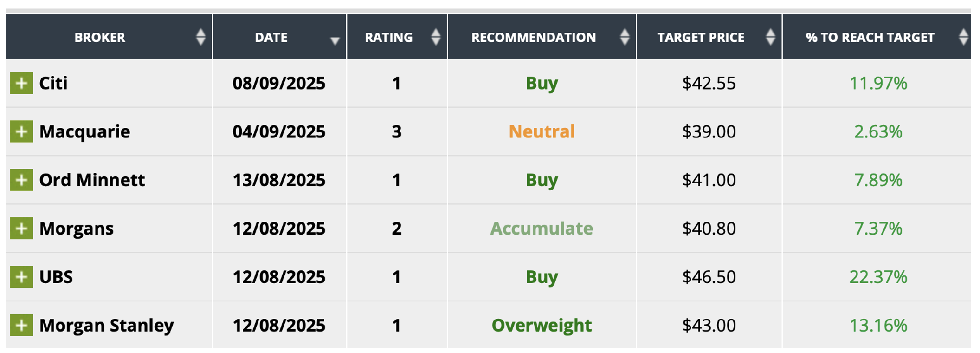Sort table by Broker column arrows

[x=200, y=37]
